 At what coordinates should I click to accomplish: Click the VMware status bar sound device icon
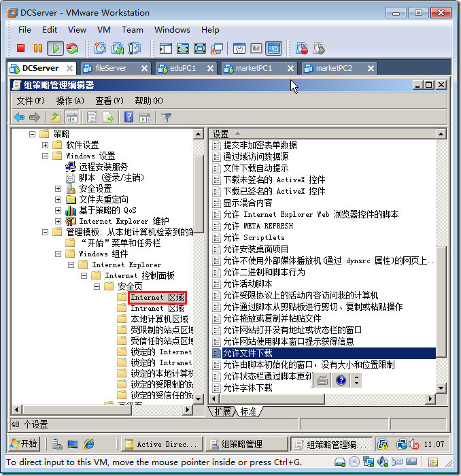click(x=383, y=462)
